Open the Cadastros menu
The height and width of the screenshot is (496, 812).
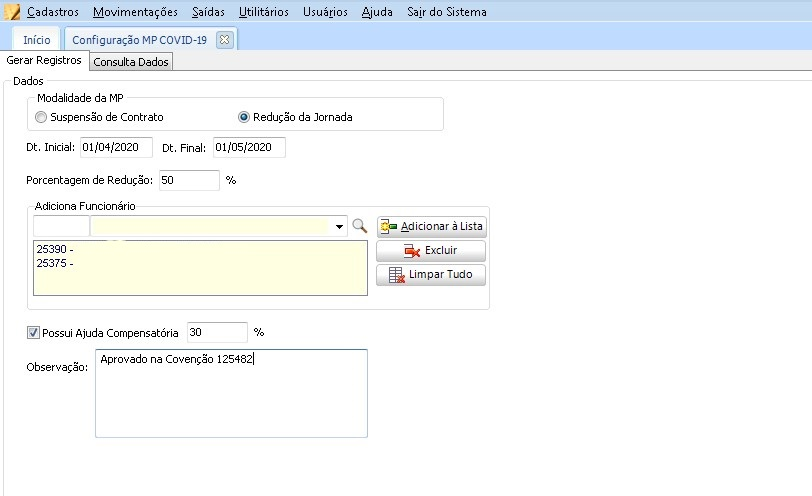coord(53,12)
